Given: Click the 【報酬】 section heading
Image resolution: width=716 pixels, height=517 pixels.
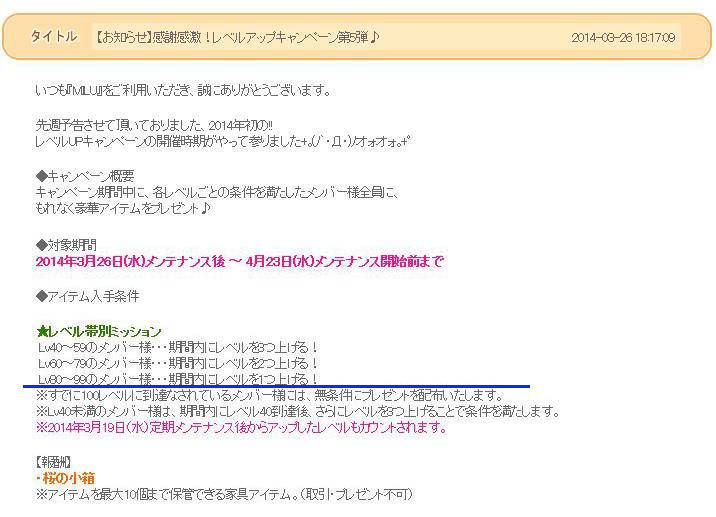Looking at the screenshot, I should point(52,463).
